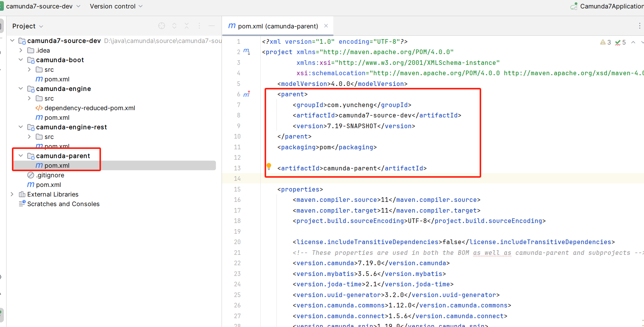Select pom.xml under camunda-engine
Image resolution: width=644 pixels, height=327 pixels.
tap(57, 117)
